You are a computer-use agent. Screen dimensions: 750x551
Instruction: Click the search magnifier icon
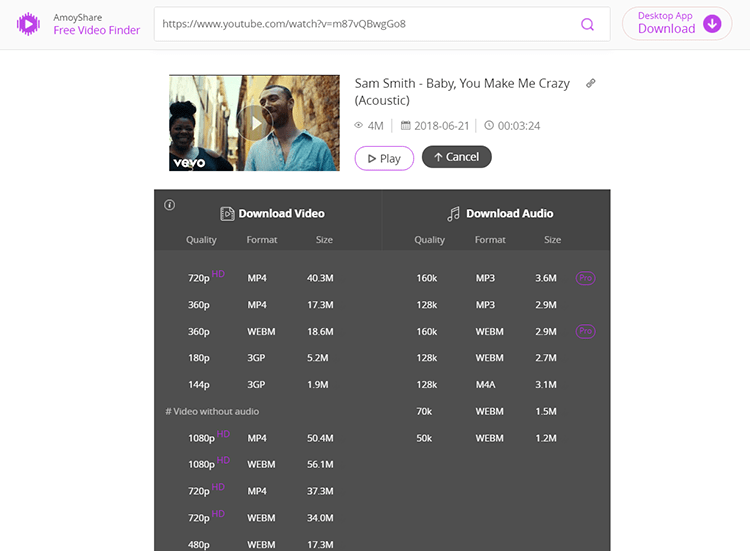587,24
